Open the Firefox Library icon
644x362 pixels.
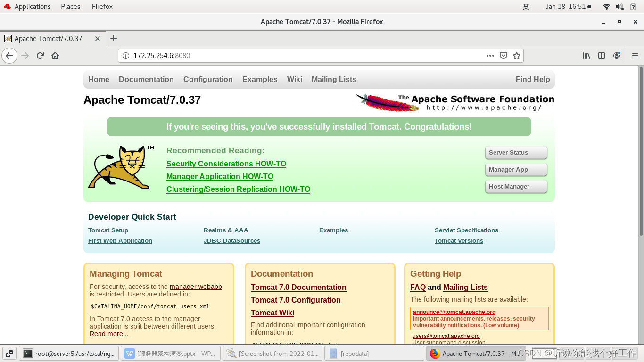coord(586,55)
